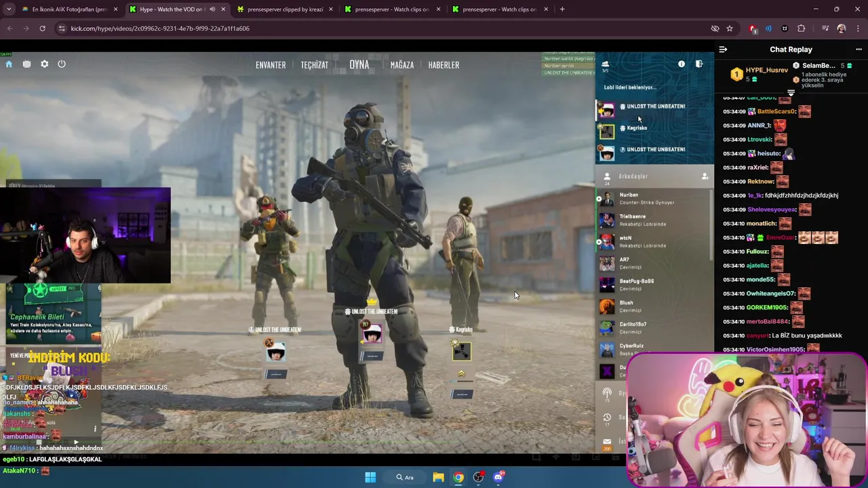Screen dimensions: 868x488
Task: Select friend BeatPug-BoB6 in the list
Action: tap(654, 285)
